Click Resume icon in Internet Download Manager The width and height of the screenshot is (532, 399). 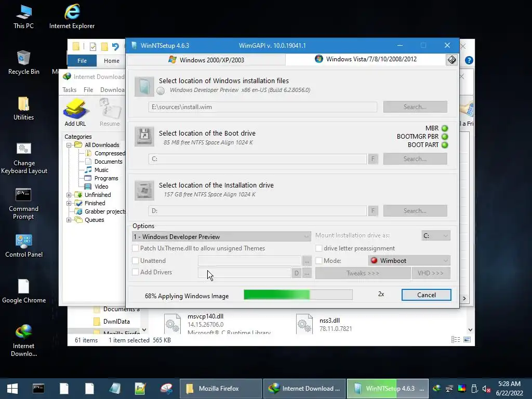(x=110, y=113)
